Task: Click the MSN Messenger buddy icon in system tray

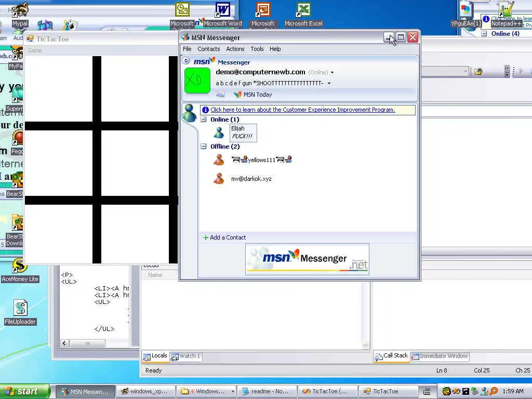Action: click(485, 391)
